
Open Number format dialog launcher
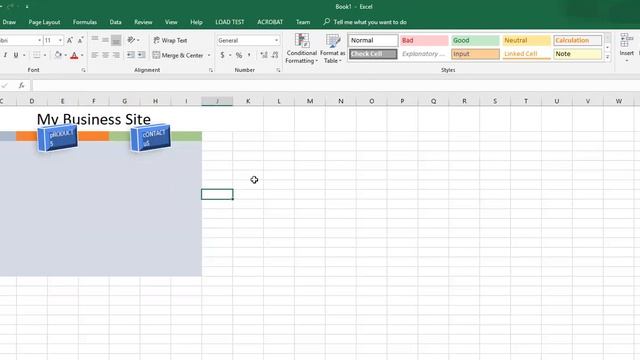pyautogui.click(x=278, y=70)
